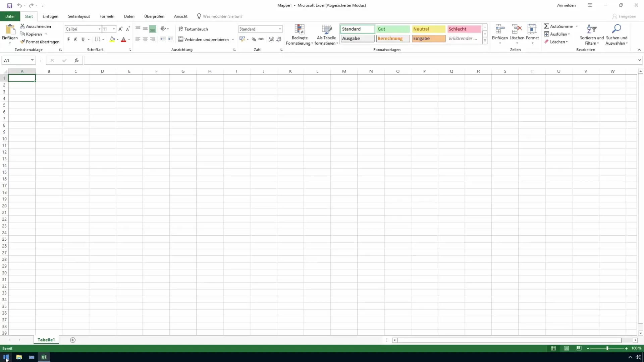Click the Einfügen paste clipboard icon
This screenshot has width=644, height=362.
click(x=10, y=29)
